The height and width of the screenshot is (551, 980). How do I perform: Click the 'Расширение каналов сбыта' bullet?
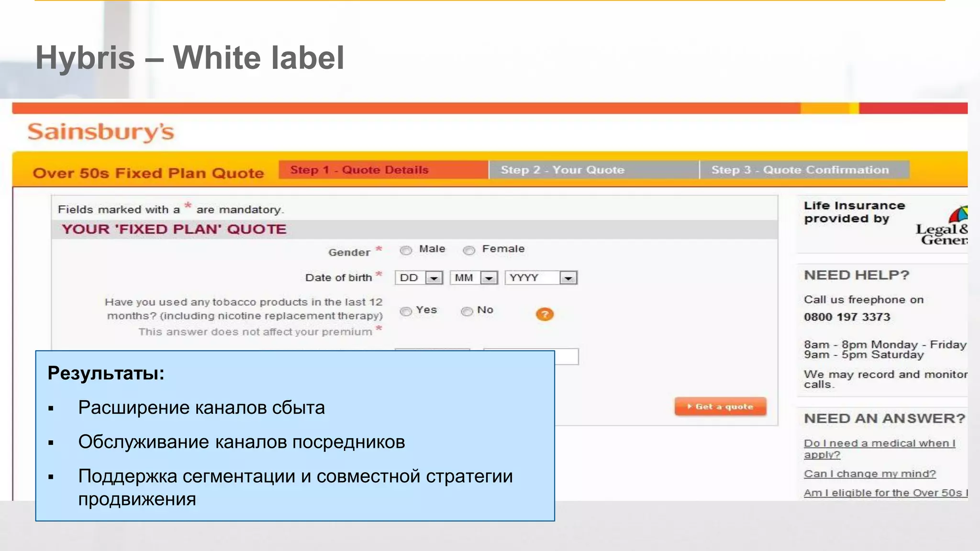point(201,408)
